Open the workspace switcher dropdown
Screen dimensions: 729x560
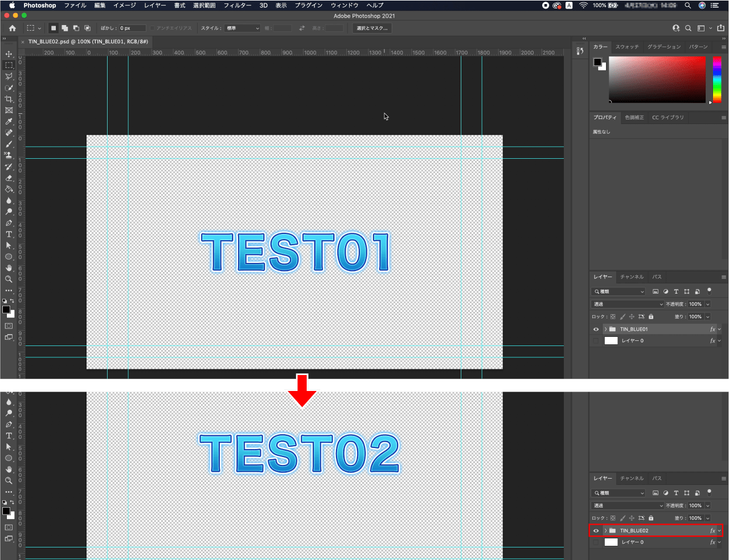704,28
